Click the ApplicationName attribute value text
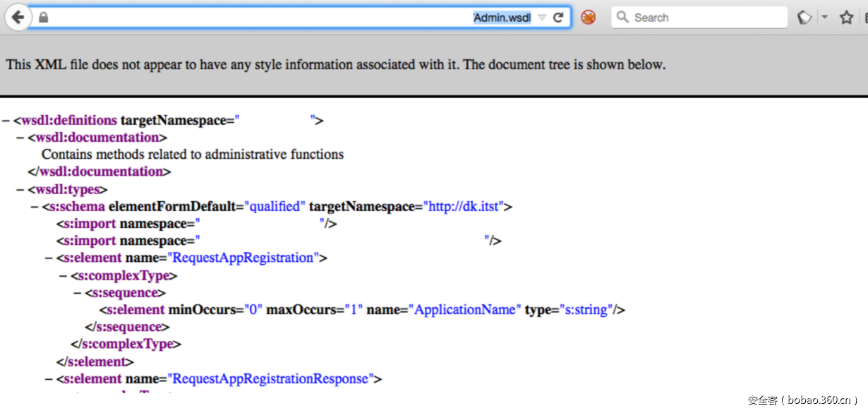Screen dimensions: 868x413 coord(466,310)
